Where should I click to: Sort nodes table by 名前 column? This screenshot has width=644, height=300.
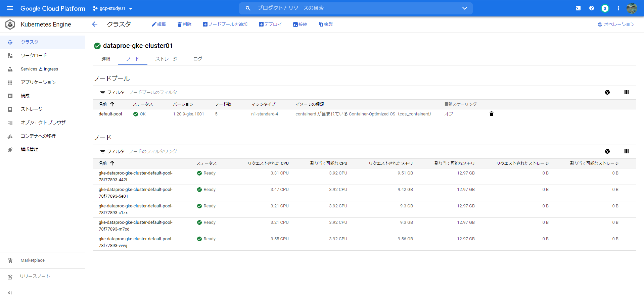point(106,163)
